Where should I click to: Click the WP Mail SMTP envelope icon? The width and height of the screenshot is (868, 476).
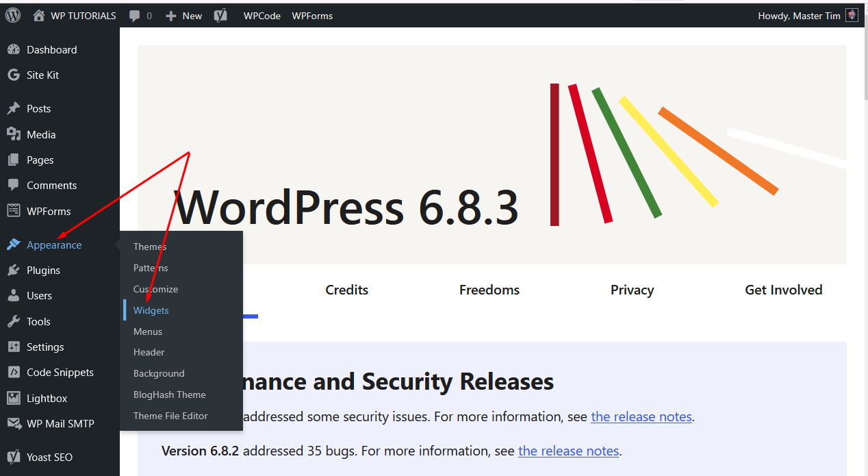pyautogui.click(x=13, y=424)
